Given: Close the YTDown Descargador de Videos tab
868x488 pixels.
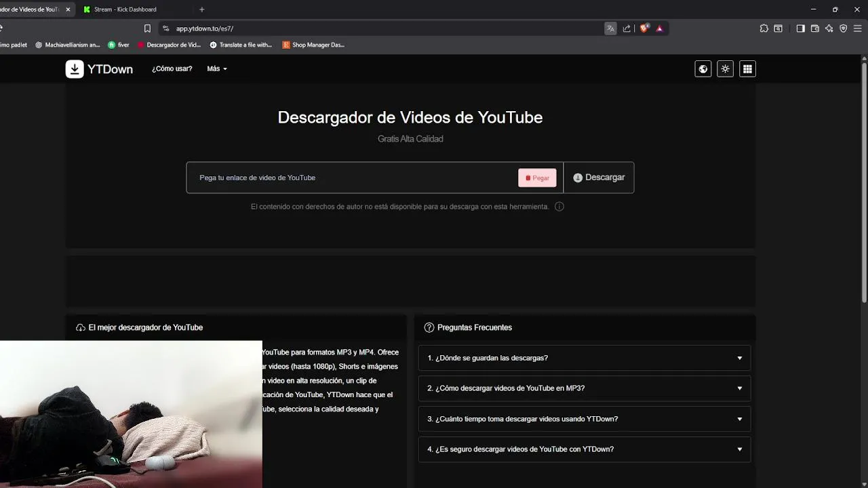Looking at the screenshot, I should coord(68,9).
